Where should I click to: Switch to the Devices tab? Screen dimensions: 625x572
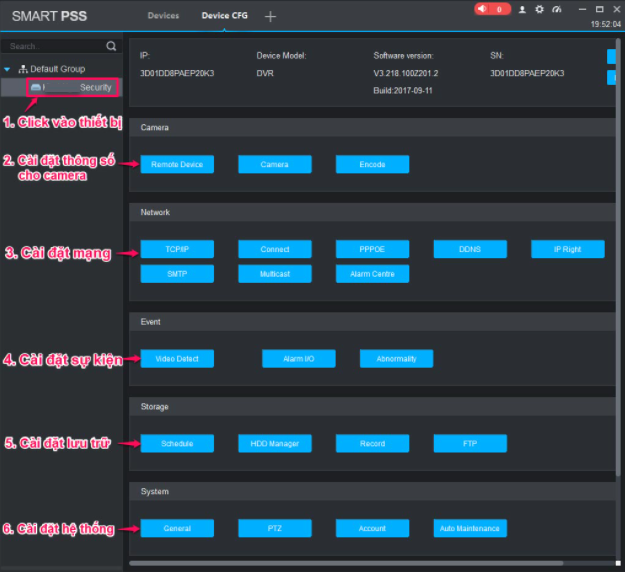click(163, 17)
